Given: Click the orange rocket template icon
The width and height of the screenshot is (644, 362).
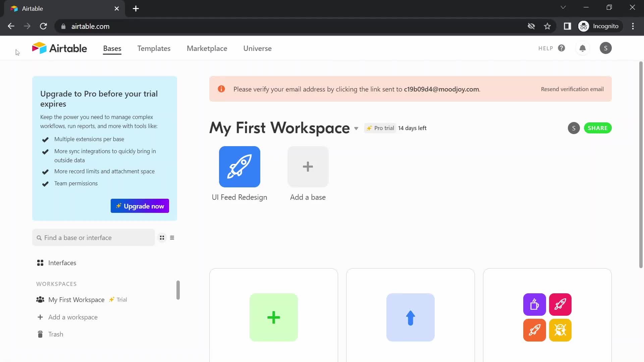Looking at the screenshot, I should (534, 330).
